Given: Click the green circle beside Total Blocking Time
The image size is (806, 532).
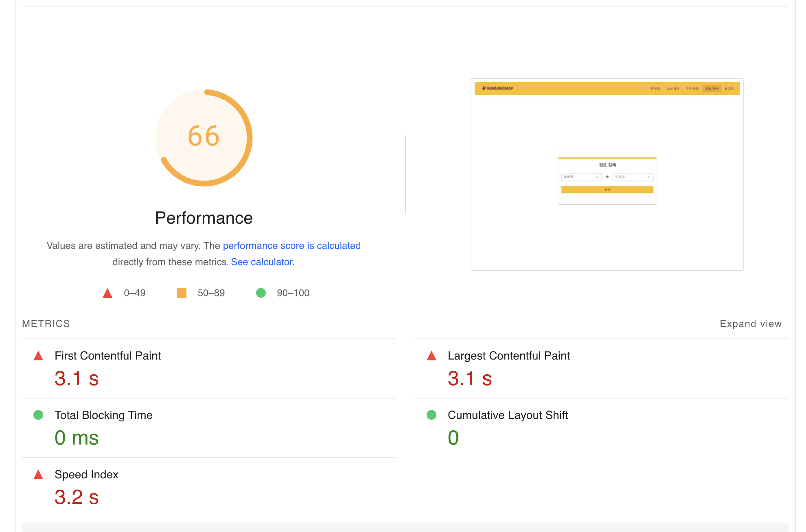Looking at the screenshot, I should (x=38, y=415).
